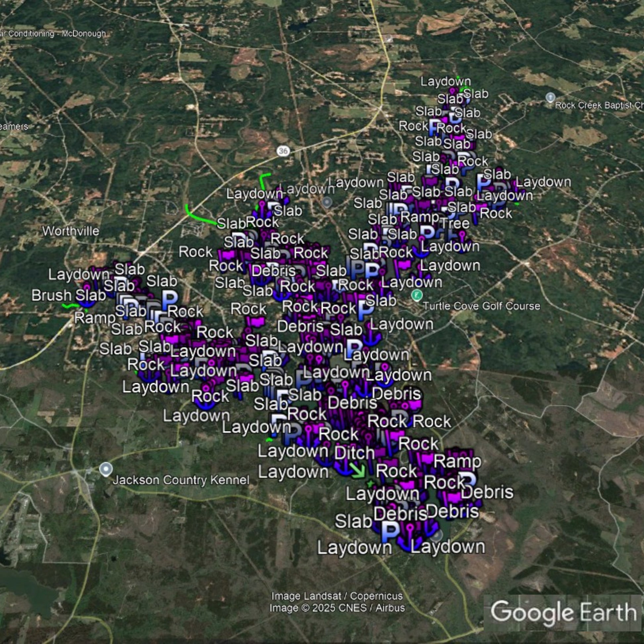Click the Ditch waypoint label

(354, 453)
